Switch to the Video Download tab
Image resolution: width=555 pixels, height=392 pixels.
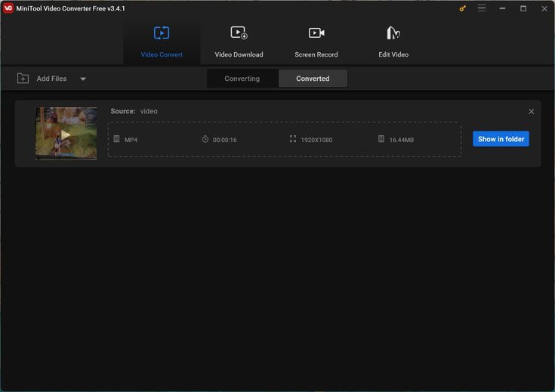click(239, 42)
